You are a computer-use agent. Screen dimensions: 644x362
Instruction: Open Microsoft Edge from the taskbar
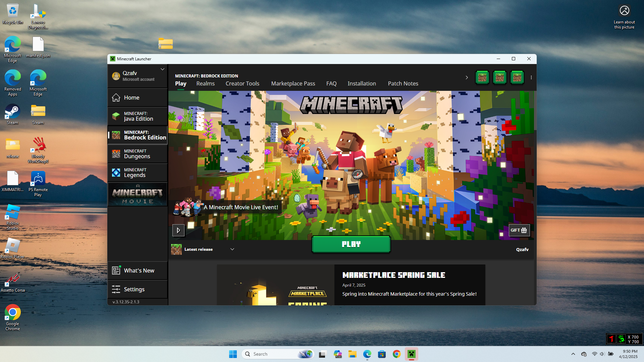(x=367, y=354)
